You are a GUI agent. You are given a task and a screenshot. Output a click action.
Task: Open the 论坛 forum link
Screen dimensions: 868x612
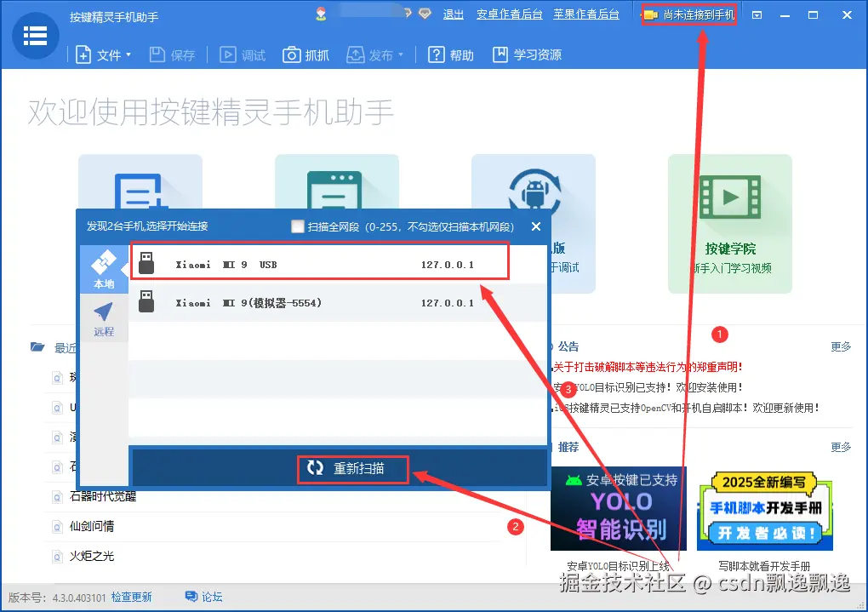(211, 597)
